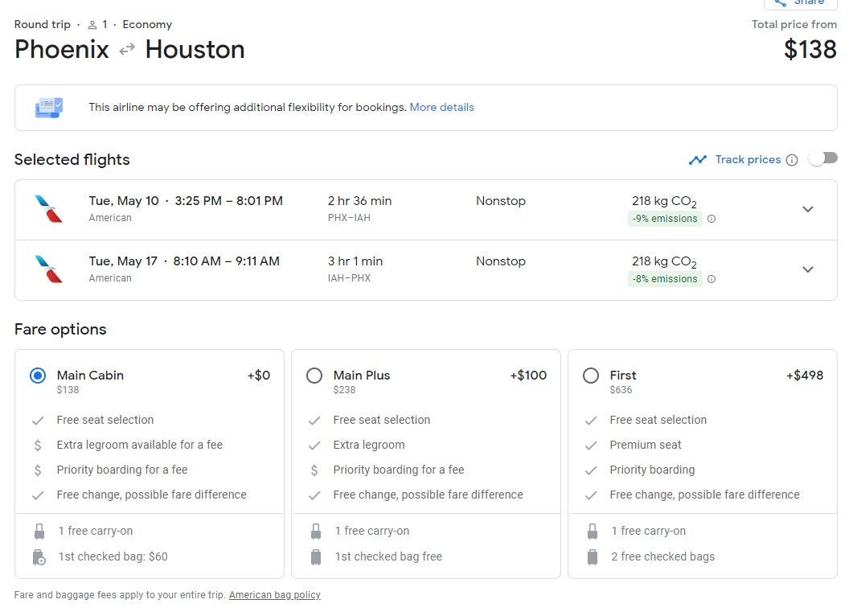Expand the May 10 PHX–IAH flight details
The height and width of the screenshot is (616, 857).
[808, 209]
